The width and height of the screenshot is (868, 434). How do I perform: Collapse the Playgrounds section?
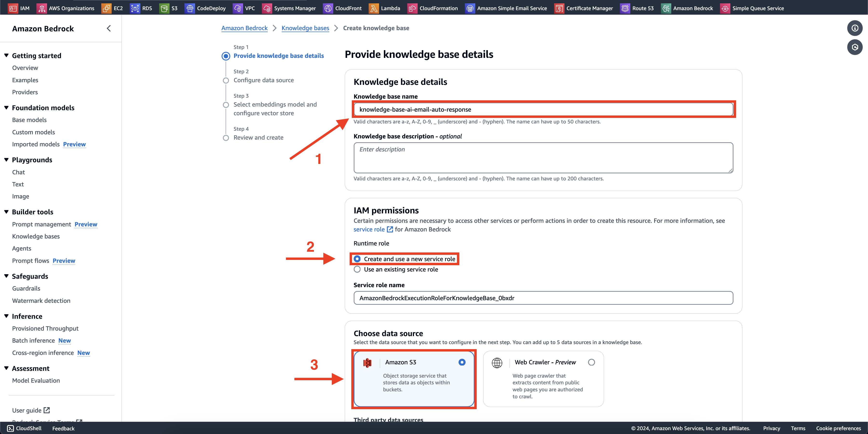(7, 160)
